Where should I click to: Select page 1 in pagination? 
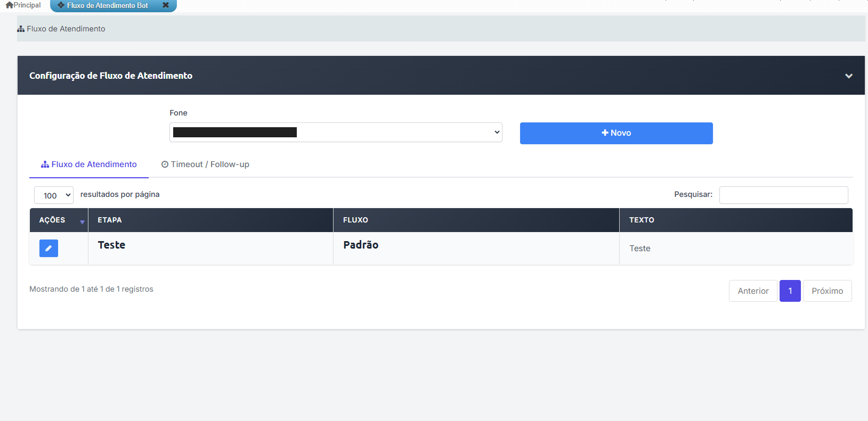[790, 291]
